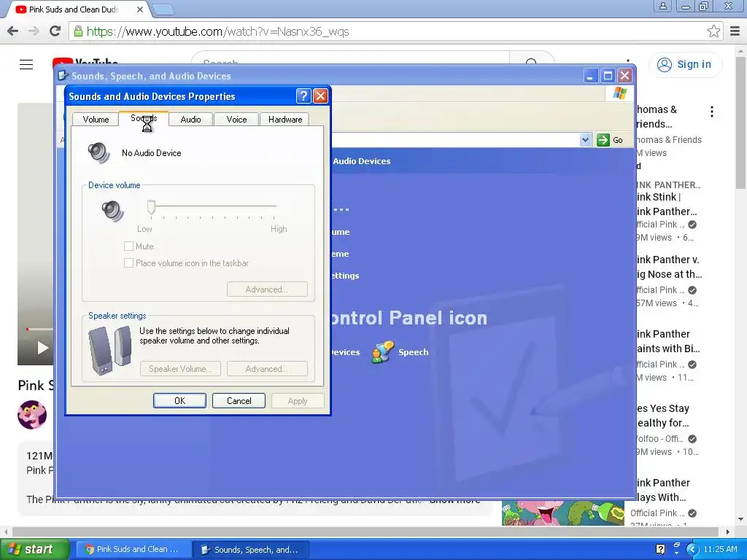
Task: Switch to the Sounds tab
Action: (144, 118)
